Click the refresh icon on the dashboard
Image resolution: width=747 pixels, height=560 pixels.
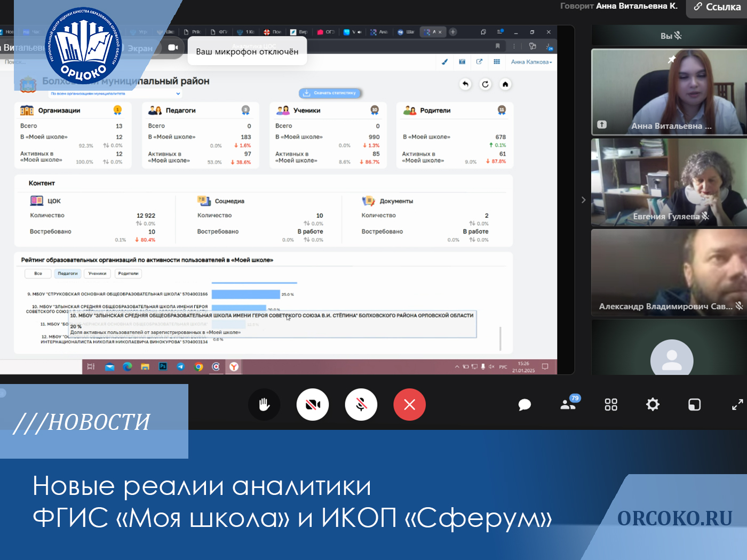pyautogui.click(x=485, y=84)
